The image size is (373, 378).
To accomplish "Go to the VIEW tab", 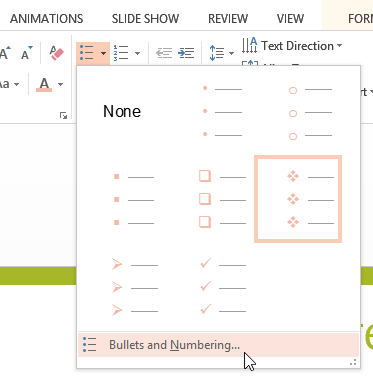I will click(290, 19).
